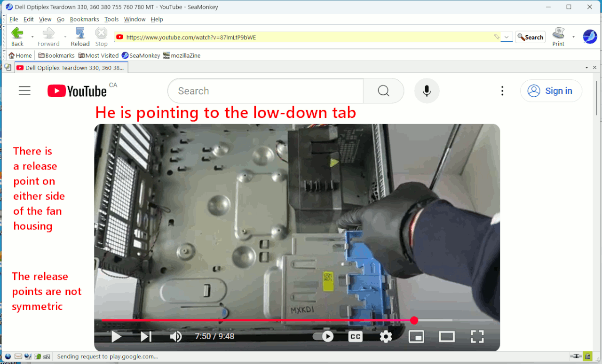Skip to the next video
Viewport: 602px width, 364px height.
click(146, 336)
